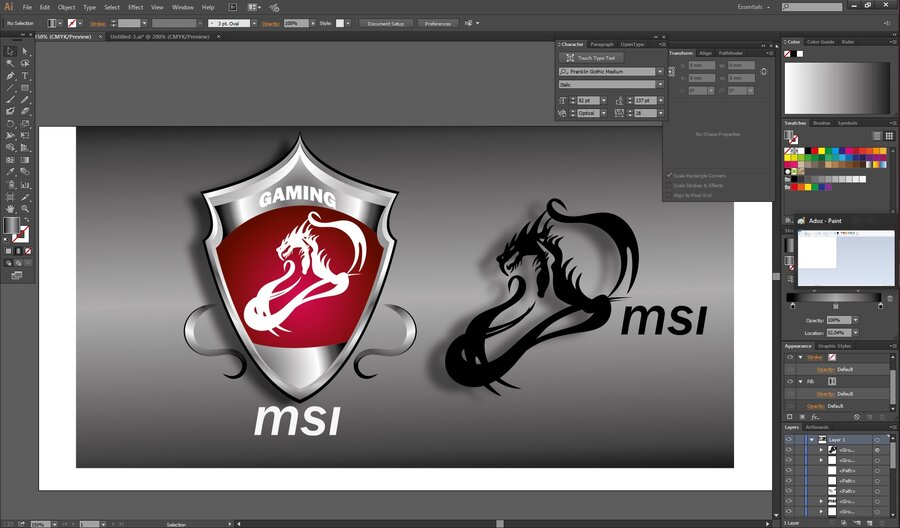Select the Eraser tool

pyautogui.click(x=25, y=111)
